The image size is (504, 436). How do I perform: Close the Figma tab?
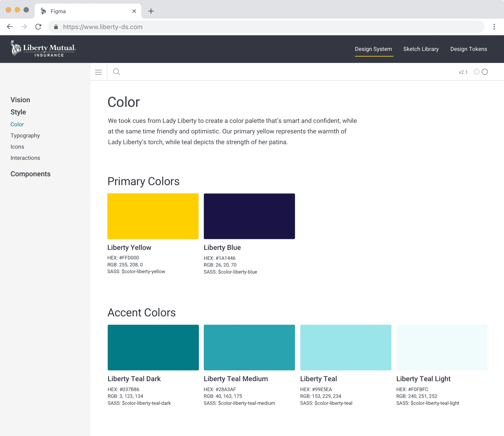click(x=134, y=11)
